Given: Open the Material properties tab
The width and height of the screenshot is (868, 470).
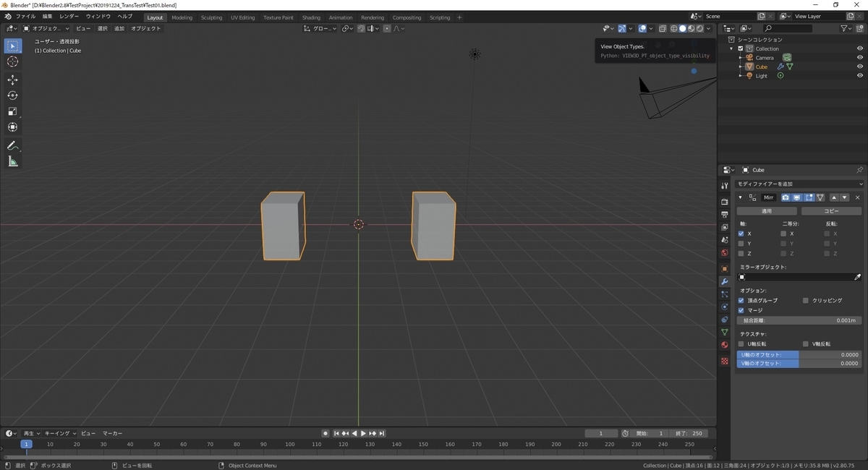Looking at the screenshot, I should tap(725, 345).
